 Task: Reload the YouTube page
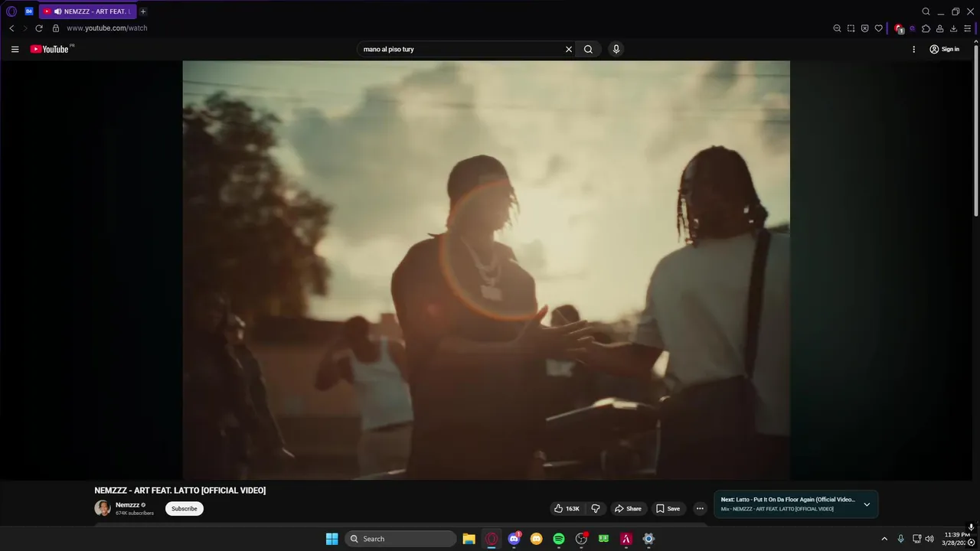click(x=39, y=28)
